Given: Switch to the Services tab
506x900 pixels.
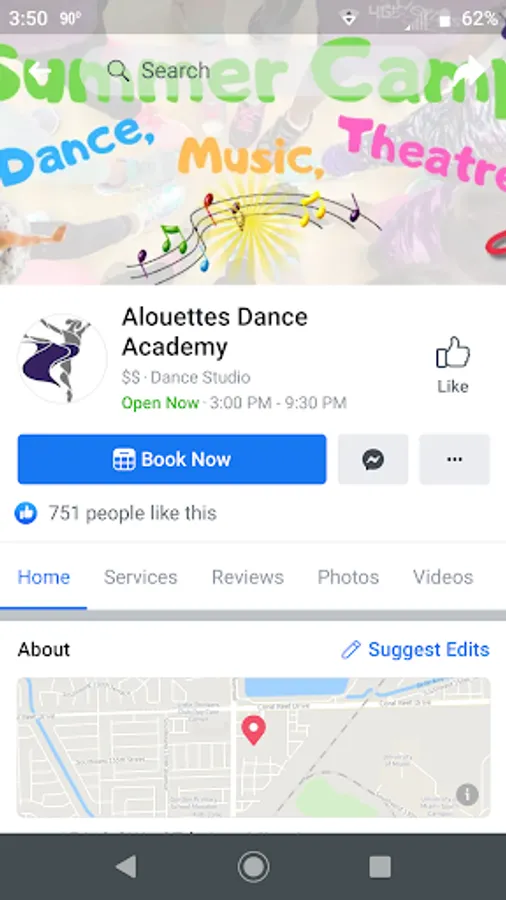Looking at the screenshot, I should point(141,577).
